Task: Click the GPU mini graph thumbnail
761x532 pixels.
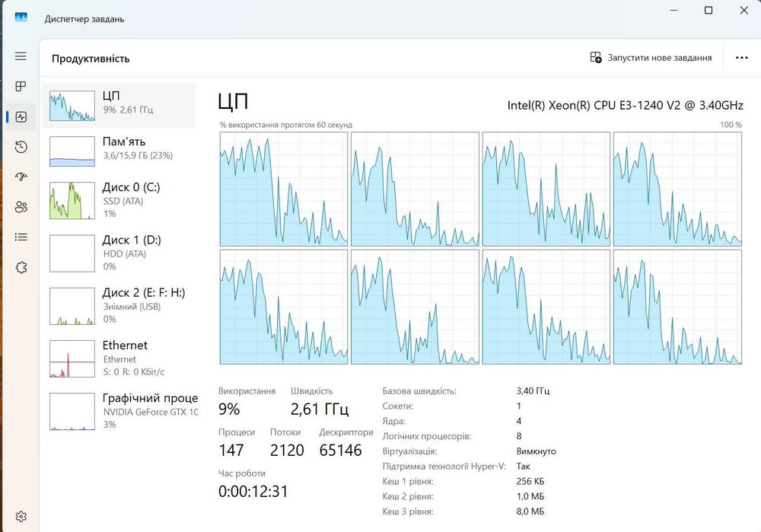Action: pyautogui.click(x=72, y=412)
